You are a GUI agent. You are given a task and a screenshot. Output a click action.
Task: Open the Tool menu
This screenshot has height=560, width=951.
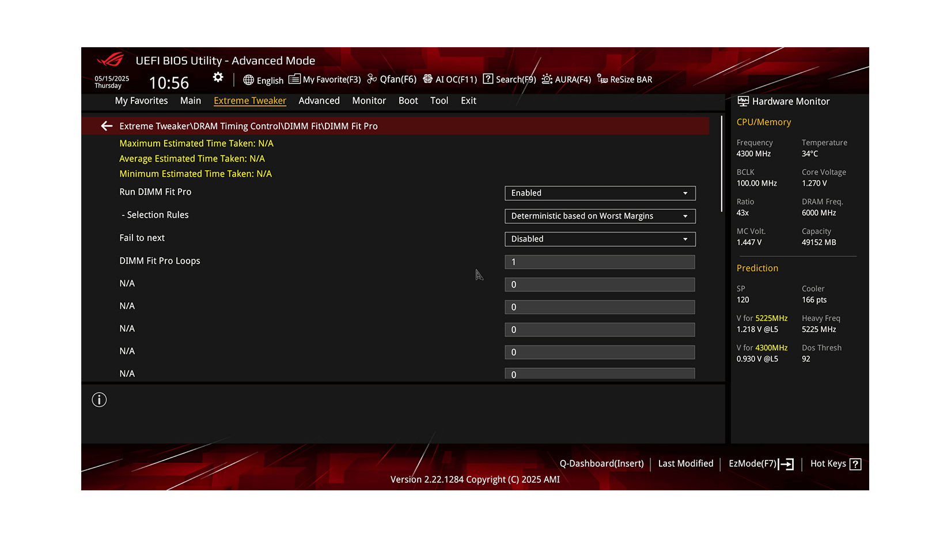[x=439, y=100]
